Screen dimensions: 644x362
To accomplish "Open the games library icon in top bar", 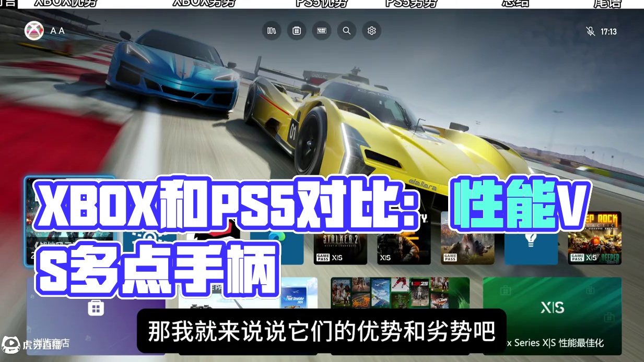I will point(272,31).
